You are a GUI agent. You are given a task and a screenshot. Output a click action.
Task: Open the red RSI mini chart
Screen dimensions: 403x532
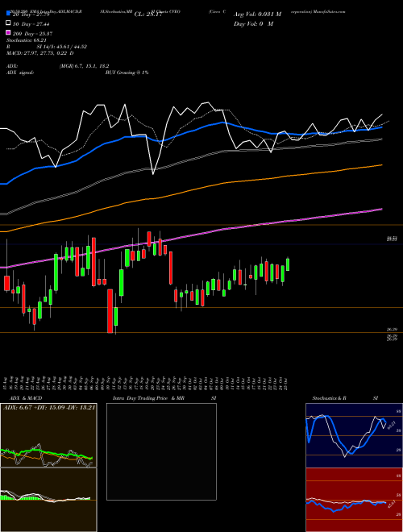coord(354,500)
